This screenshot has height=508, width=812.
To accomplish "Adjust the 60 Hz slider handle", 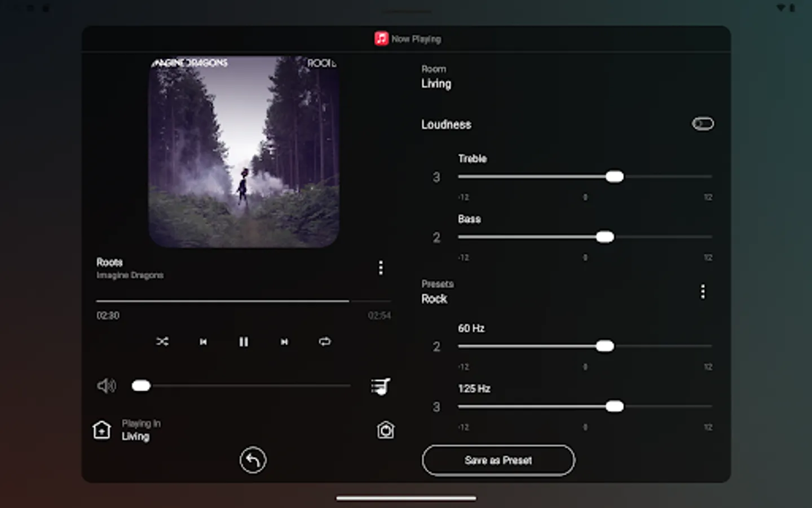I will coord(605,346).
